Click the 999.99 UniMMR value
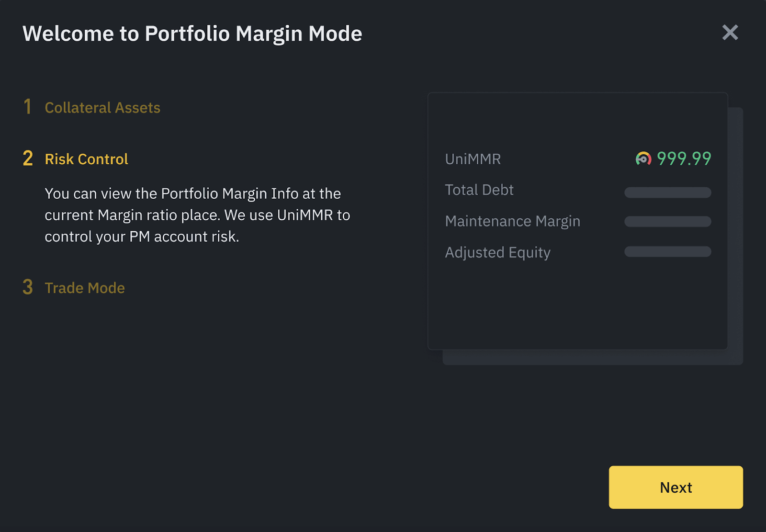The image size is (766, 532). click(x=684, y=158)
